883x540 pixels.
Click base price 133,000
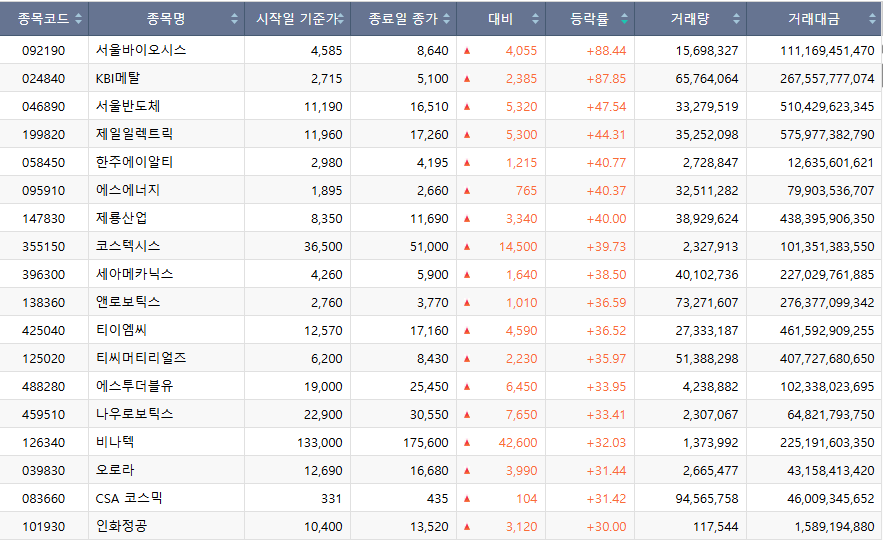coord(320,443)
